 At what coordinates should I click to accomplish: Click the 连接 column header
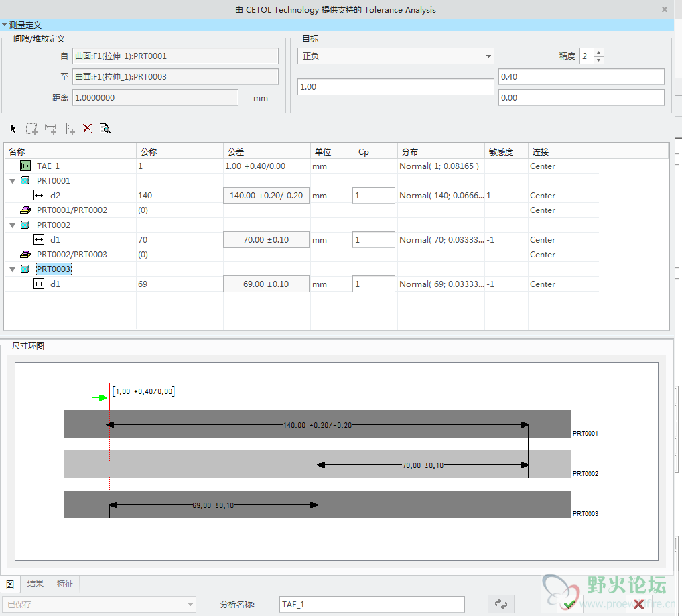[x=563, y=151]
